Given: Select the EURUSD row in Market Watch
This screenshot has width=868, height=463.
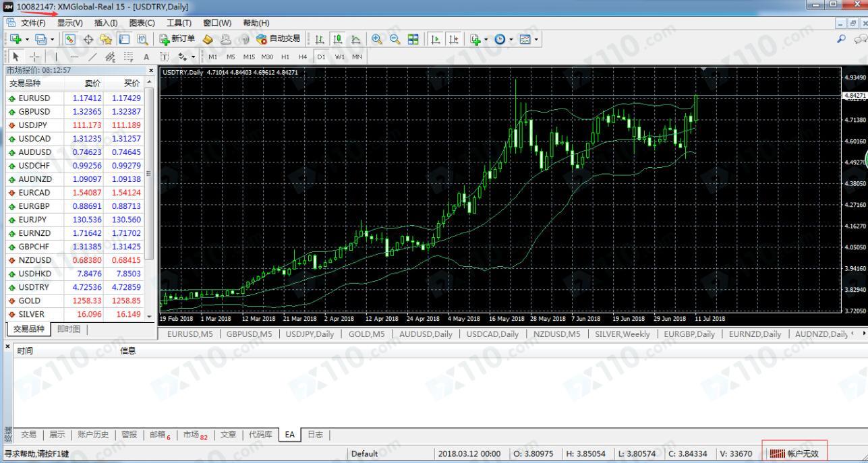Looking at the screenshot, I should pyautogui.click(x=76, y=98).
